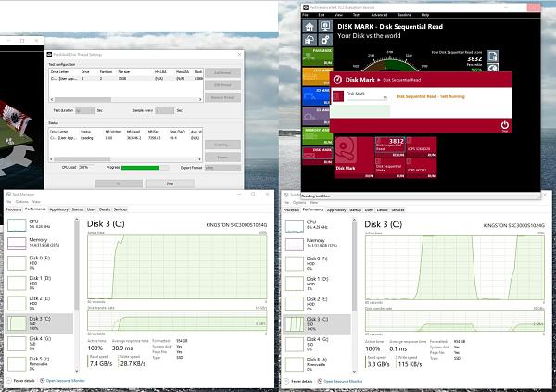Open Export Format dropdown in Disk Thread Settings
The image size is (556, 392).
[x=222, y=168]
